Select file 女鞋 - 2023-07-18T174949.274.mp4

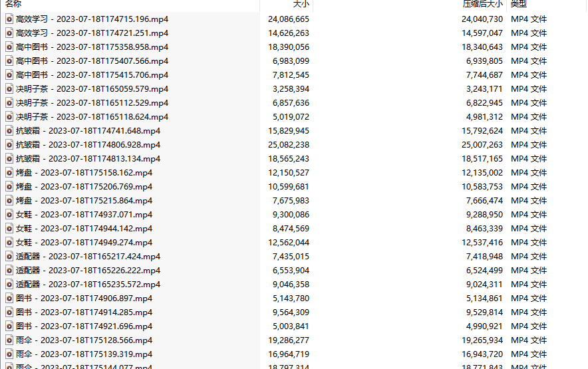pos(84,243)
